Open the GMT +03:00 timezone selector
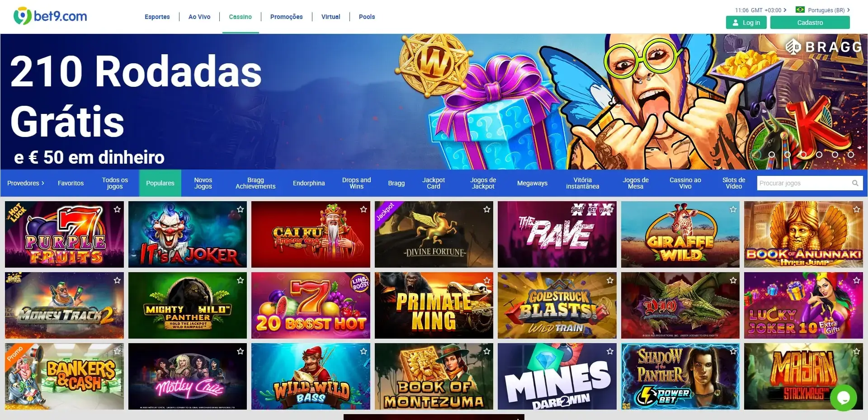868x420 pixels. point(761,10)
